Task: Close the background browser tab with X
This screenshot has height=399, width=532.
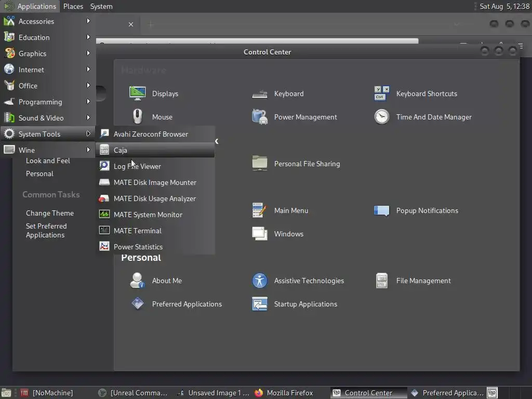Action: (131, 24)
